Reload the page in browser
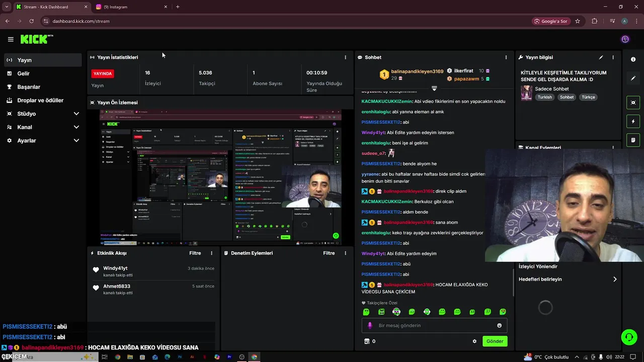The width and height of the screenshot is (644, 362). click(x=31, y=21)
